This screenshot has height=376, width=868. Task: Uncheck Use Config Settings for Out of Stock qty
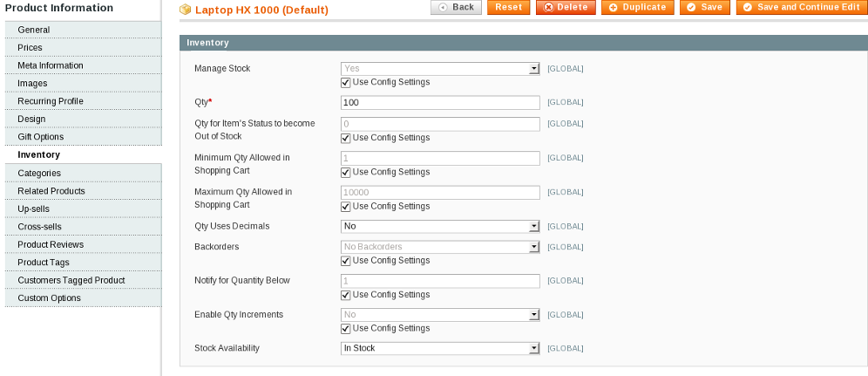[345, 138]
